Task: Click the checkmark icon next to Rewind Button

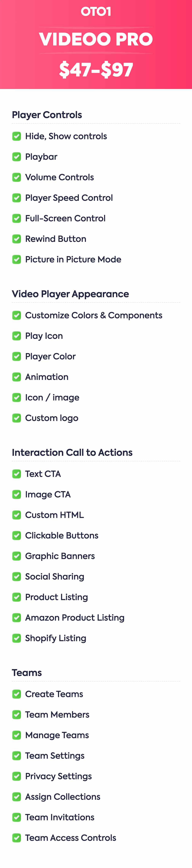Action: 17,239
